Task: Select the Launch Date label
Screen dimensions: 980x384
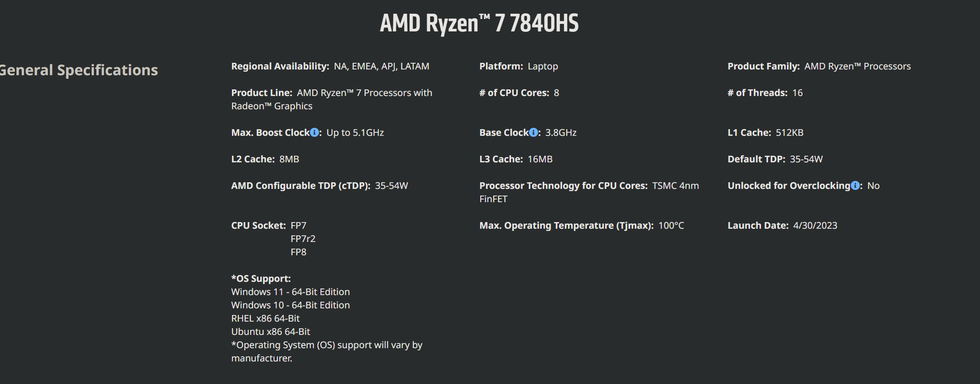Action: click(758, 226)
